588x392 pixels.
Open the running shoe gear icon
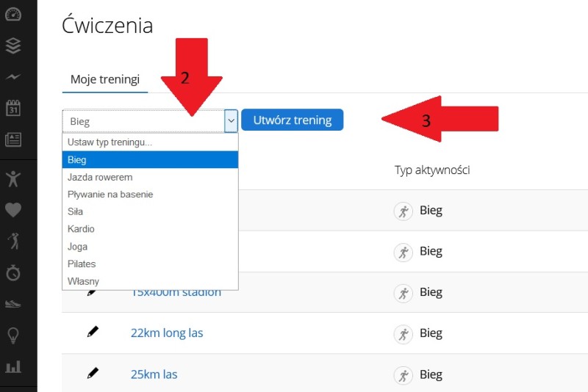pyautogui.click(x=13, y=303)
